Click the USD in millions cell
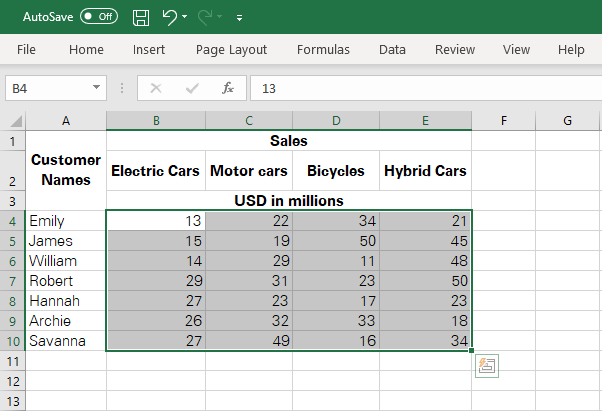The image size is (602, 411). (x=289, y=200)
